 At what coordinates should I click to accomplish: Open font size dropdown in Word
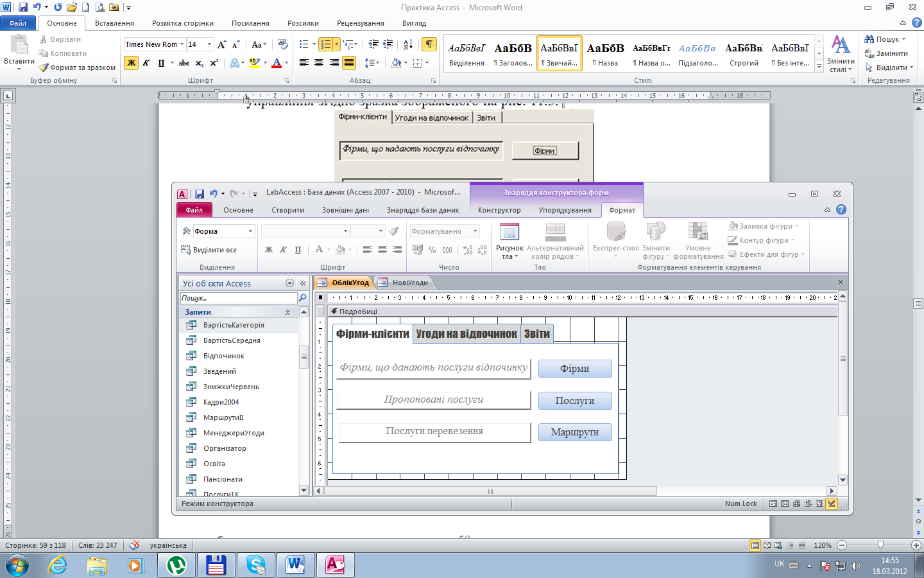click(x=209, y=44)
